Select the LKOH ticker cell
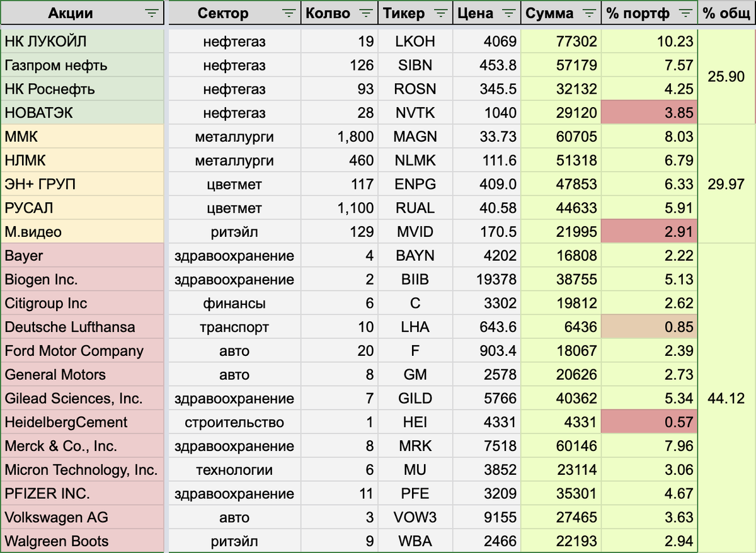 pyautogui.click(x=415, y=42)
